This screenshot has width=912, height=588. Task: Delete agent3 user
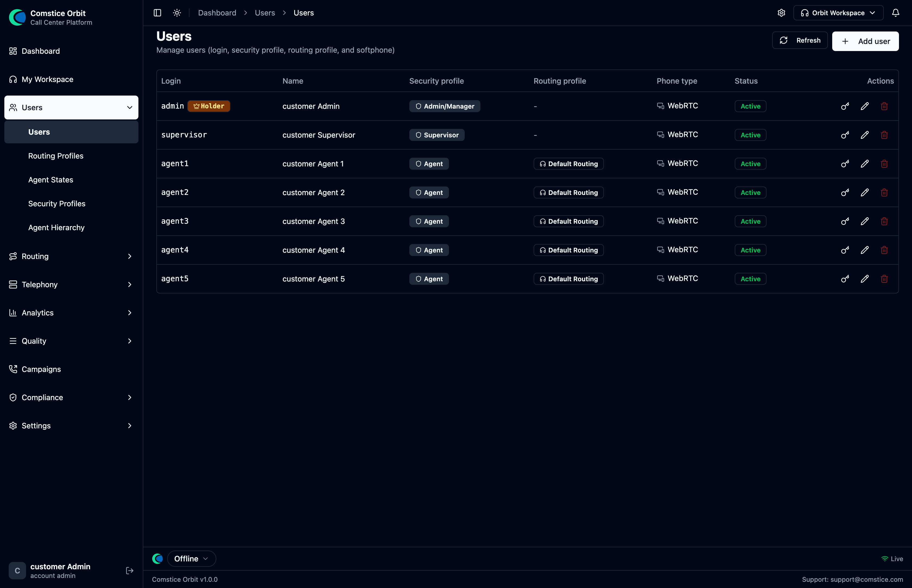(x=884, y=221)
